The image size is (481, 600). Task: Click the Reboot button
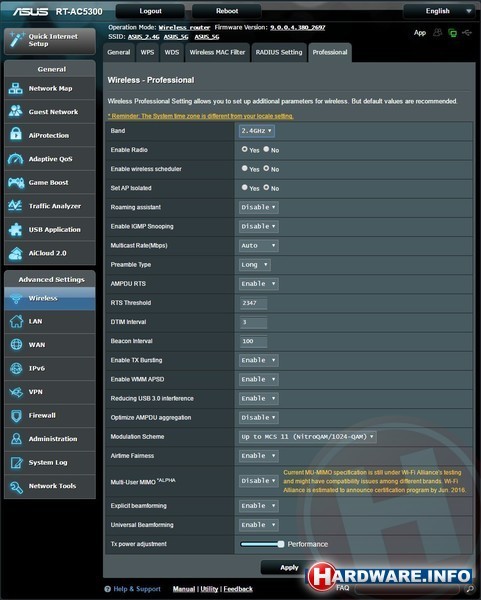[227, 11]
